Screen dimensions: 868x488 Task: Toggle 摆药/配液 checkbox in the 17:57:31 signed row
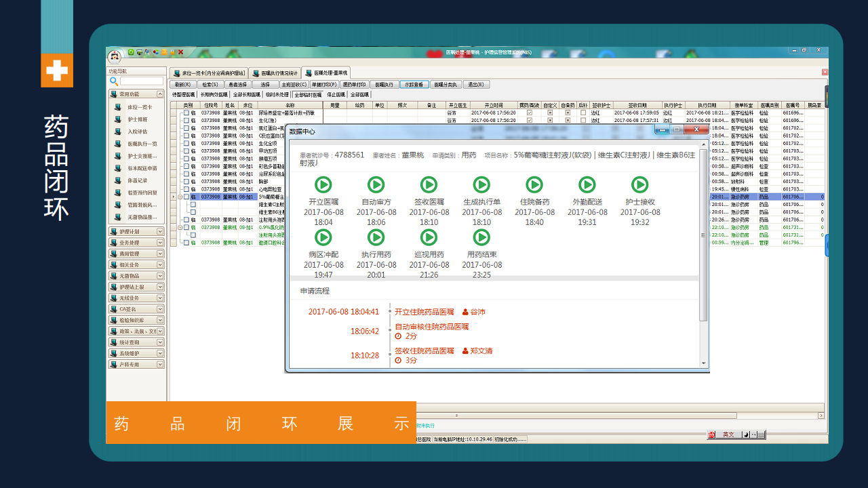(x=530, y=120)
